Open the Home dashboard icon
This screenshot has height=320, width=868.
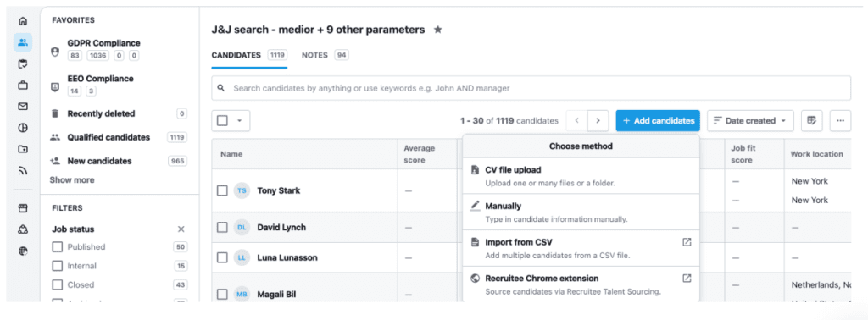(x=23, y=21)
